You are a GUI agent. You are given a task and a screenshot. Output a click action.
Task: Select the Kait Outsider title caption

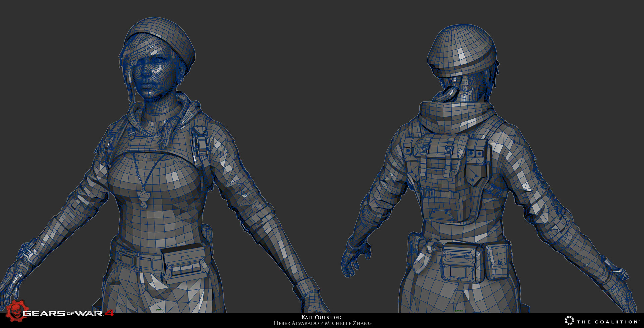(x=321, y=317)
